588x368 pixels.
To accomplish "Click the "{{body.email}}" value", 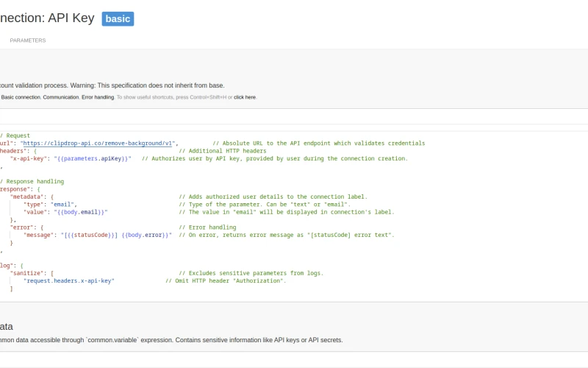I will pyautogui.click(x=81, y=212).
